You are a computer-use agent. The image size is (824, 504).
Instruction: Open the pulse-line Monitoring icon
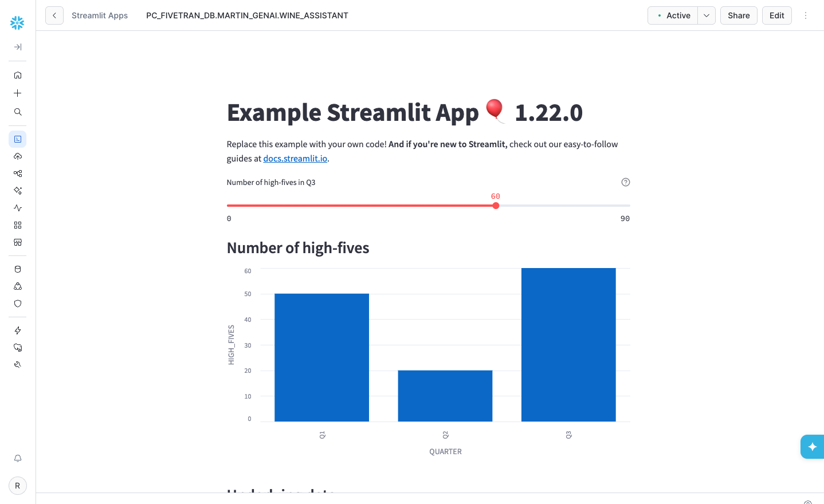click(18, 208)
